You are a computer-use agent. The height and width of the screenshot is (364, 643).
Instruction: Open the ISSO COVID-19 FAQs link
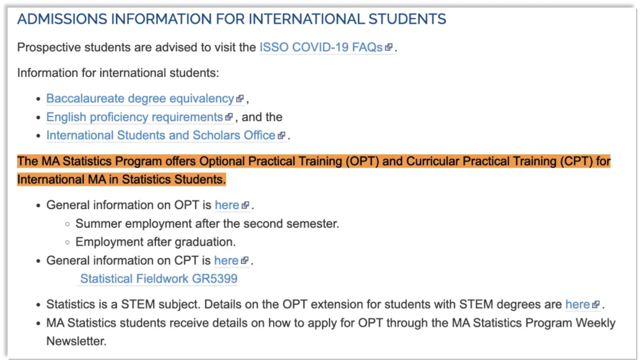(321, 48)
